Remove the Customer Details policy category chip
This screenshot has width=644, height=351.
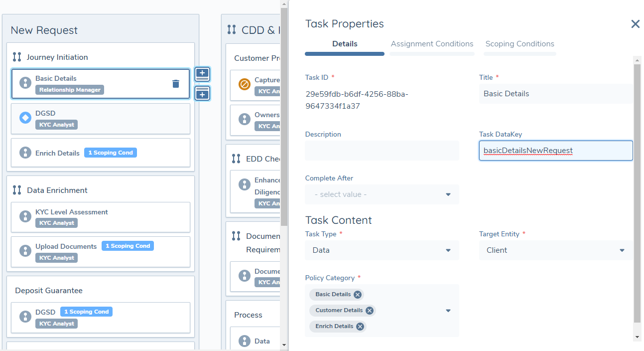(369, 310)
